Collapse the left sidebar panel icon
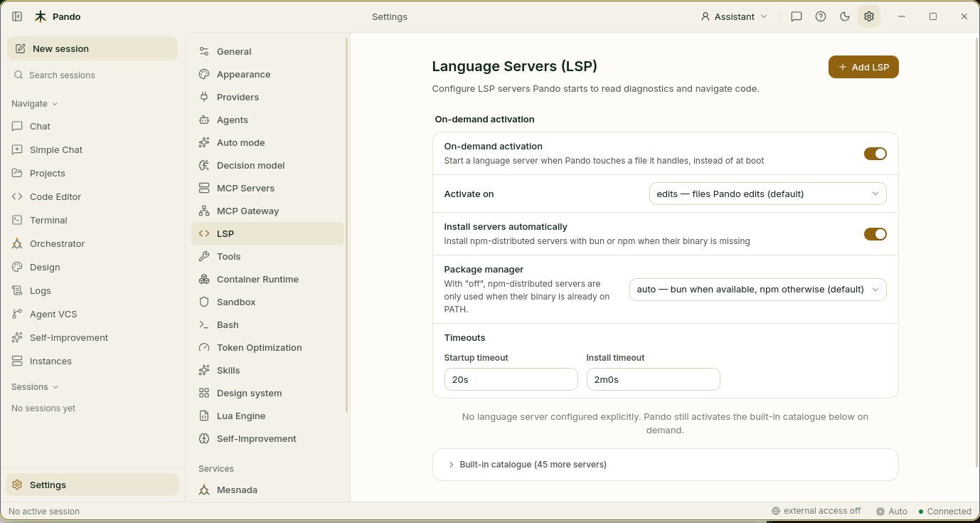Screen dimensions: 980x523 click(x=17, y=16)
